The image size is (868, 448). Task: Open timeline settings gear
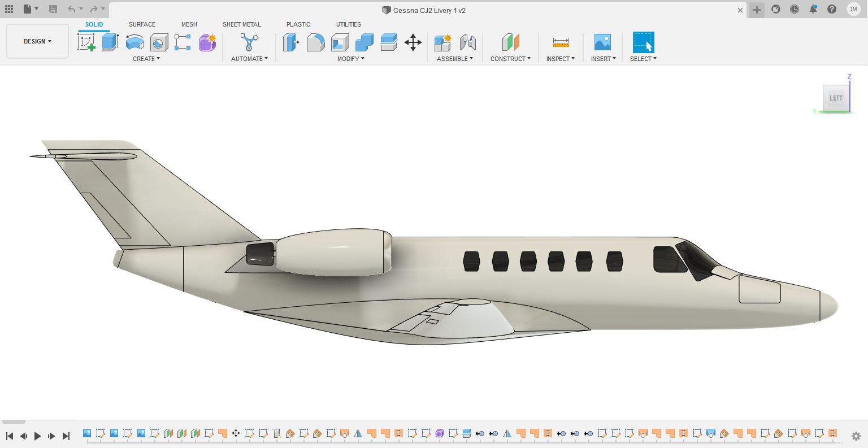tap(856, 436)
